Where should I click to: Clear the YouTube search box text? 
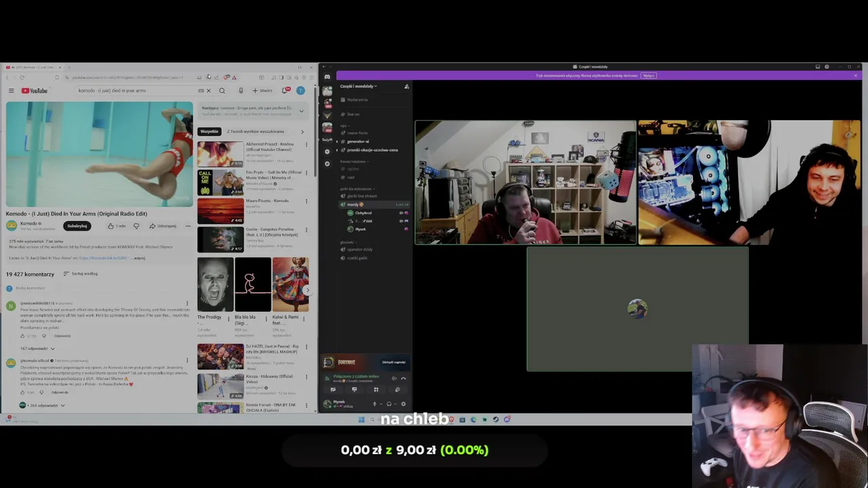tap(209, 91)
